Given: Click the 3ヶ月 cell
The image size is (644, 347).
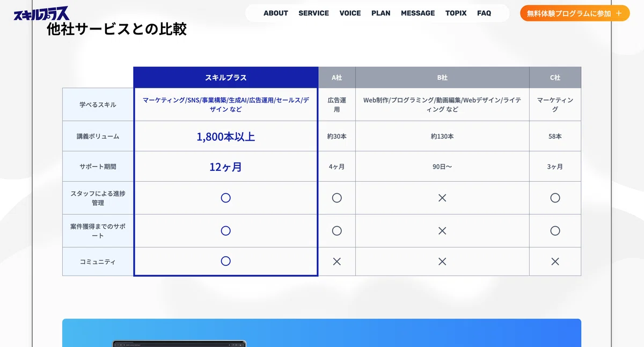Looking at the screenshot, I should [x=555, y=167].
